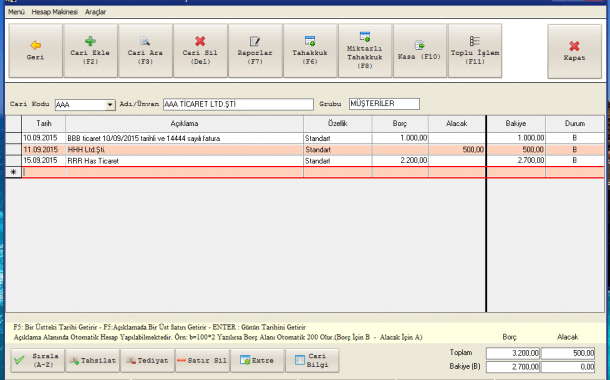Viewport: 610px width, 380px height.
Task: Click the Tahsilat collection button
Action: point(93,361)
